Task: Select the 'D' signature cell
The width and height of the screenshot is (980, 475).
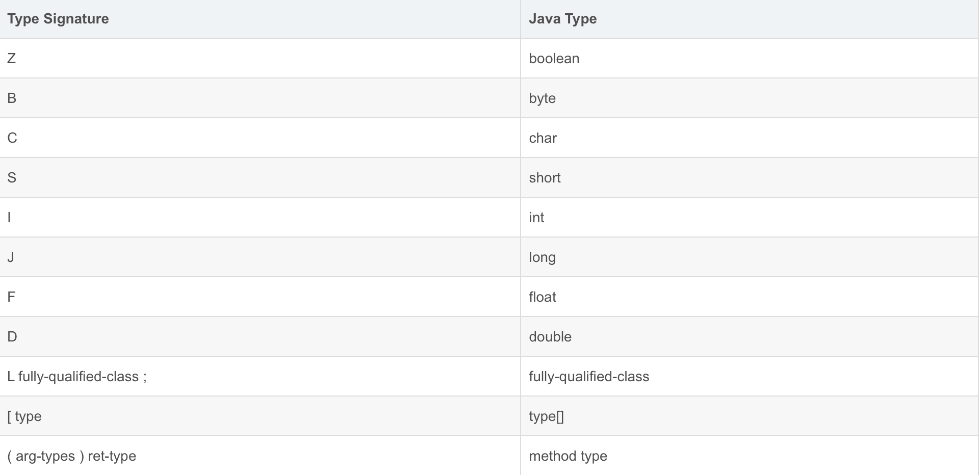Action: tap(260, 337)
